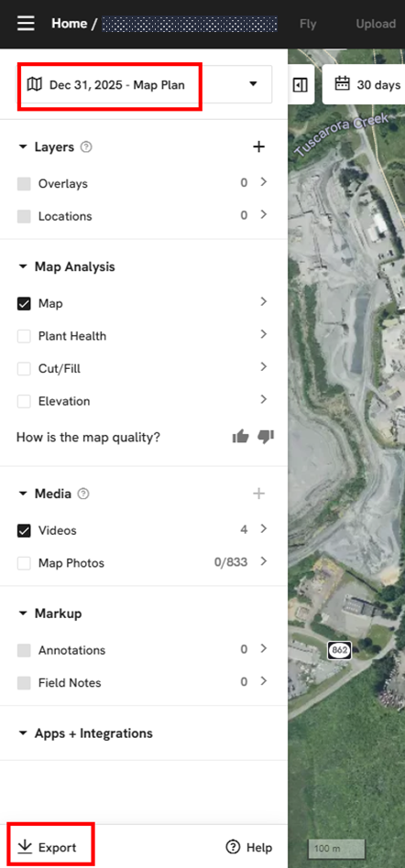
Task: Click the Export button
Action: (47, 847)
